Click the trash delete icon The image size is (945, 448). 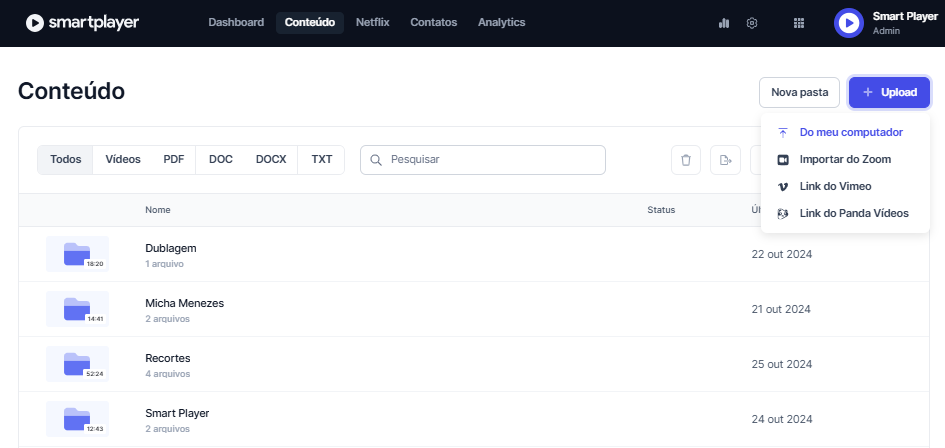click(x=686, y=160)
